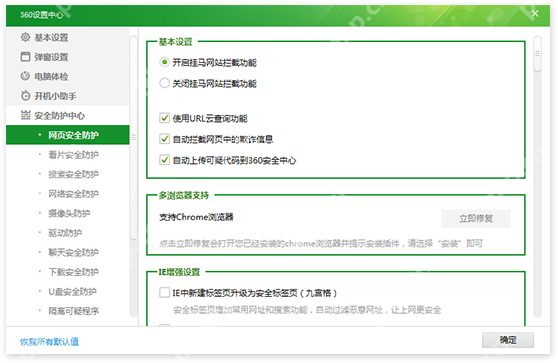Close the 360设置中心 window
The height and width of the screenshot is (363, 558).
click(x=535, y=14)
